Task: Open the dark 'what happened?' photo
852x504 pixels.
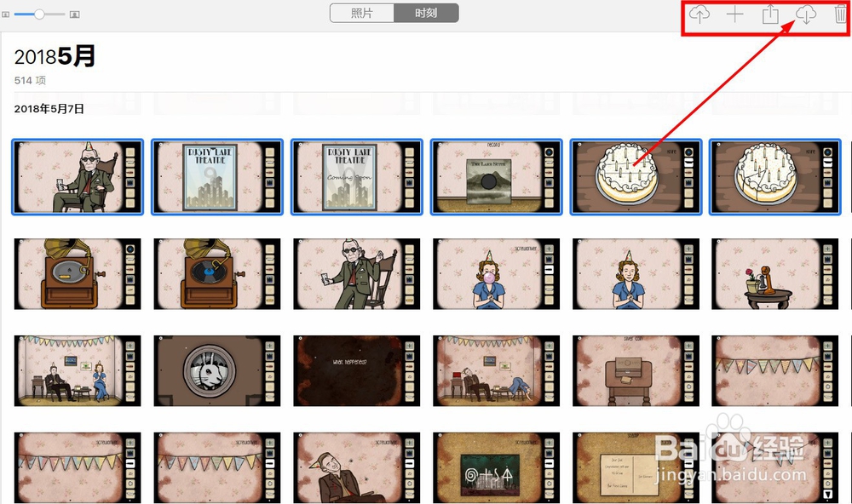Action: (x=356, y=371)
